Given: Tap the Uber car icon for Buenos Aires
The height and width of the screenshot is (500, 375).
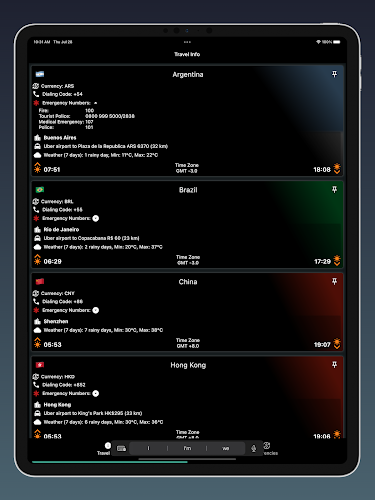Looking at the screenshot, I should point(37,146).
